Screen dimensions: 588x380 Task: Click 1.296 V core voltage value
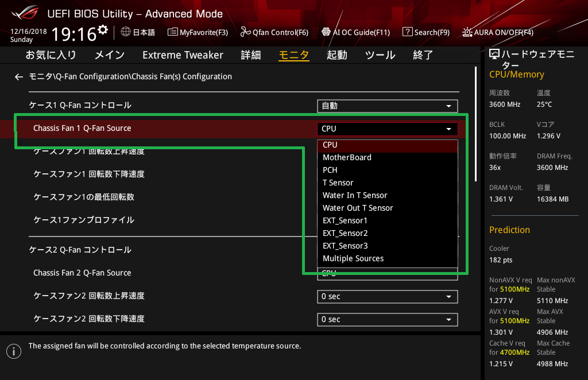click(548, 136)
